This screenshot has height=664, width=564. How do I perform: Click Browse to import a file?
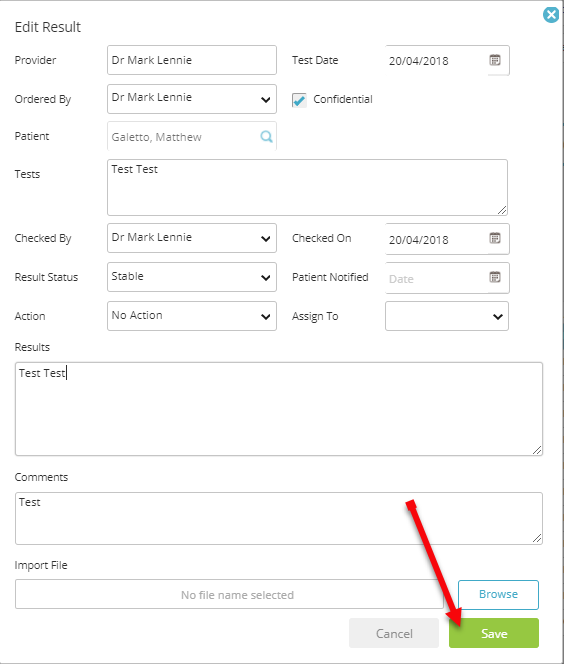[x=498, y=595]
